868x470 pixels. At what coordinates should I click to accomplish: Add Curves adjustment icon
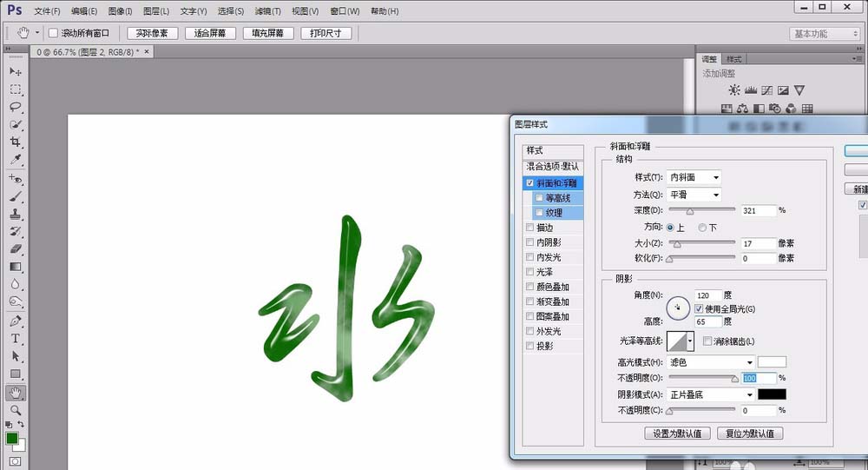(x=766, y=89)
